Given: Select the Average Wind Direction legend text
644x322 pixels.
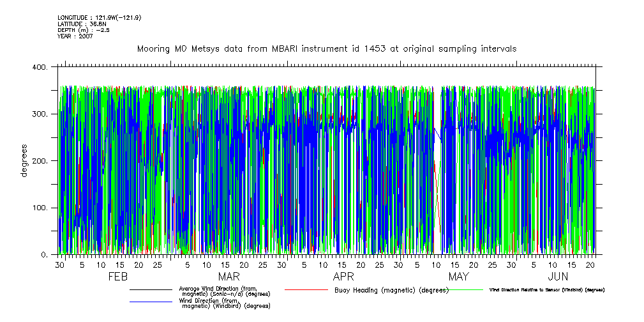Looking at the screenshot, I should click(223, 291).
